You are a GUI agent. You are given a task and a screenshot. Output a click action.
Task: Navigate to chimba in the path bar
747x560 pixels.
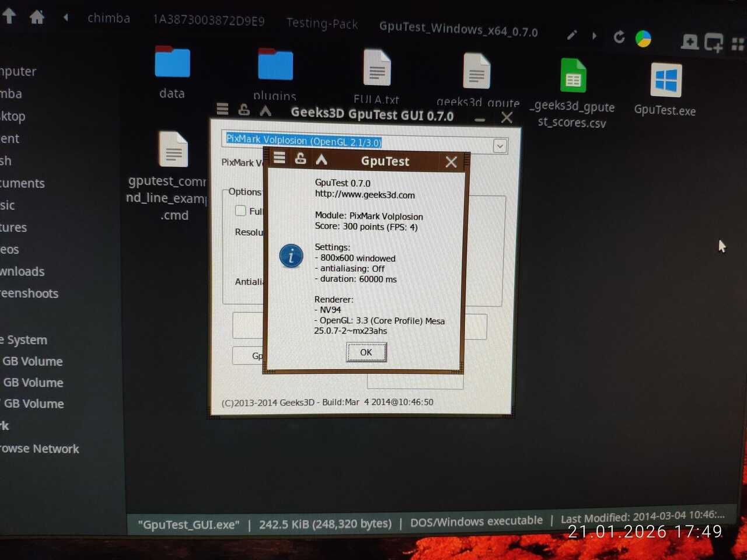pos(109,18)
